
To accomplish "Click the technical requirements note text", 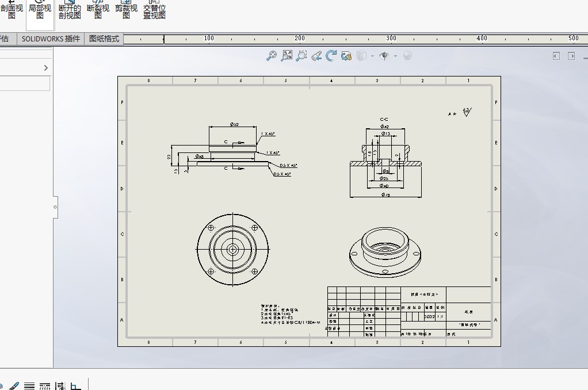I will pos(291,314).
